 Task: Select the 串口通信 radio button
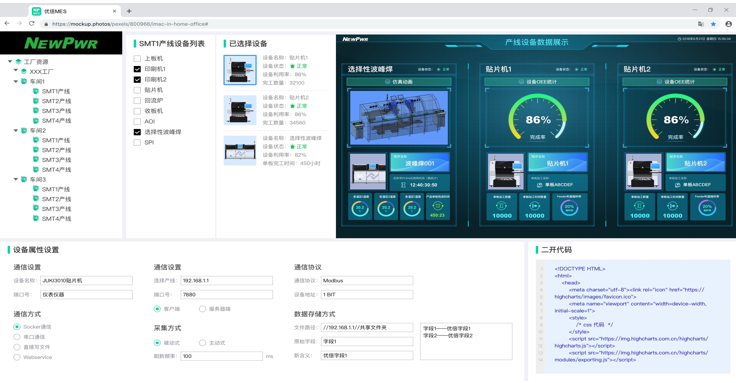click(17, 337)
